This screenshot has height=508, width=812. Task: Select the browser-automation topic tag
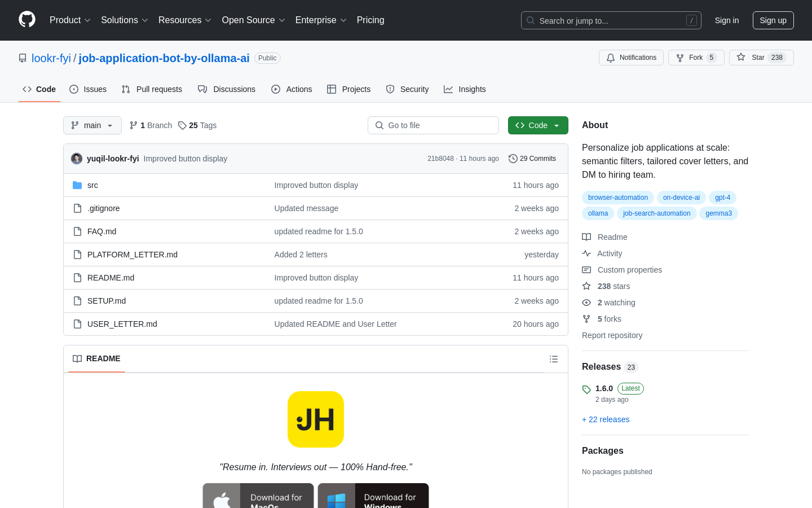618,198
